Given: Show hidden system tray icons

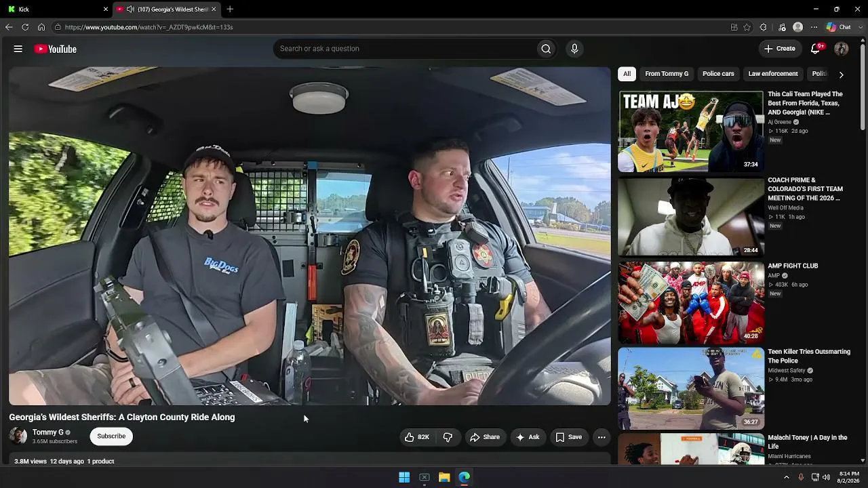Looking at the screenshot, I should (787, 477).
